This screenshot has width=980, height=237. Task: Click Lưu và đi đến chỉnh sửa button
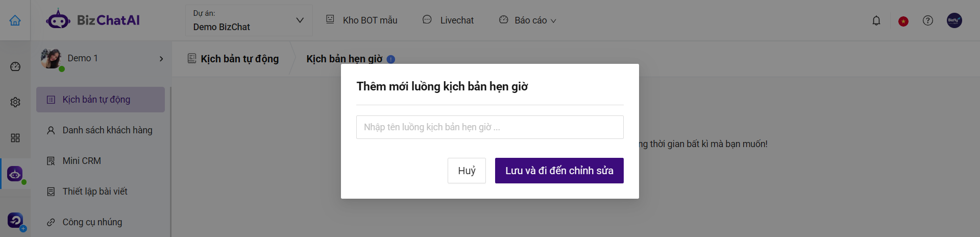[x=559, y=171]
